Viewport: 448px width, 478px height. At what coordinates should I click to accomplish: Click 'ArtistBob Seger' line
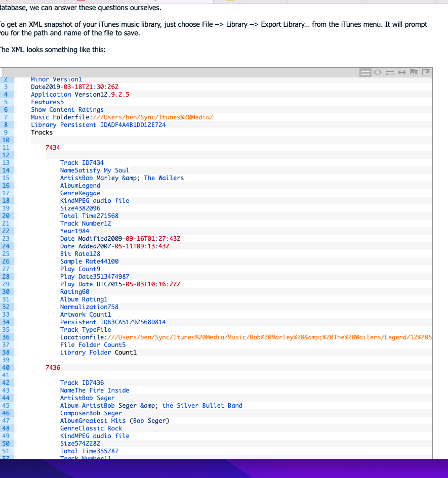(87, 398)
